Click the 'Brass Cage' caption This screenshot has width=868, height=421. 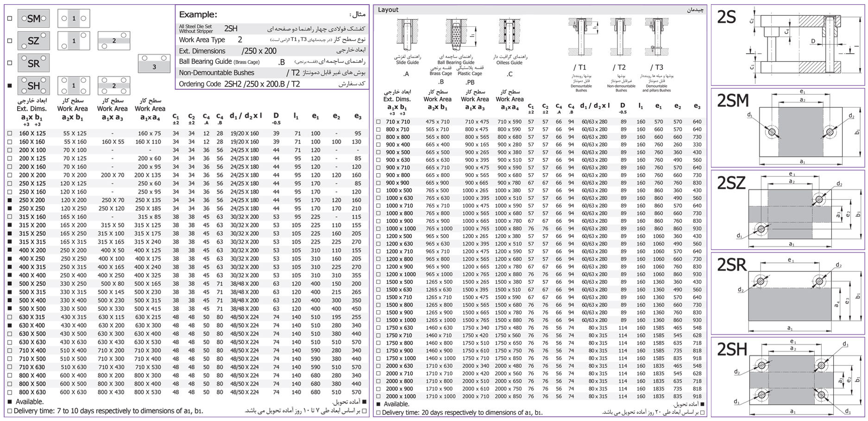(x=440, y=73)
